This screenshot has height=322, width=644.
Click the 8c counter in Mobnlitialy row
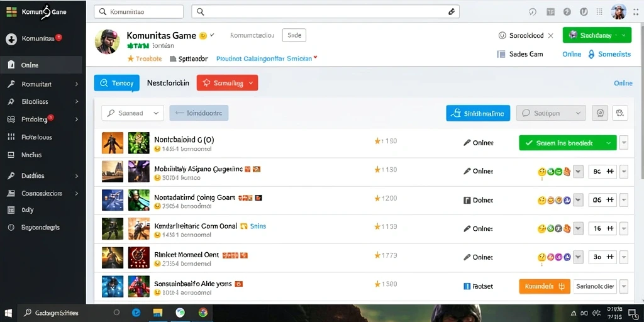602,172
